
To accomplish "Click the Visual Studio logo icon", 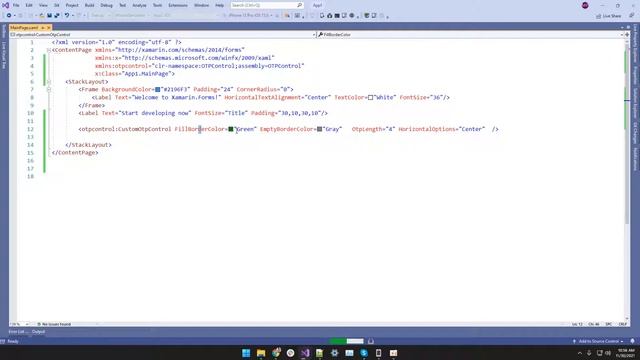I will (x=5, y=5).
